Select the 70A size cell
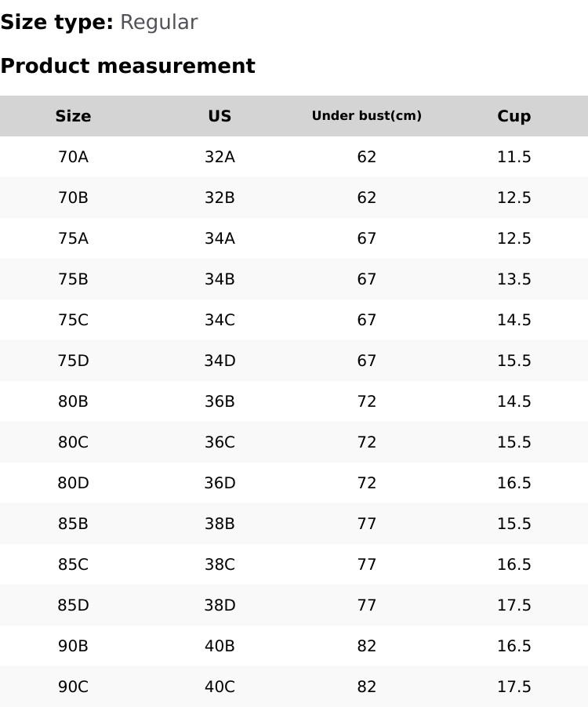The height and width of the screenshot is (707, 588). pos(73,157)
